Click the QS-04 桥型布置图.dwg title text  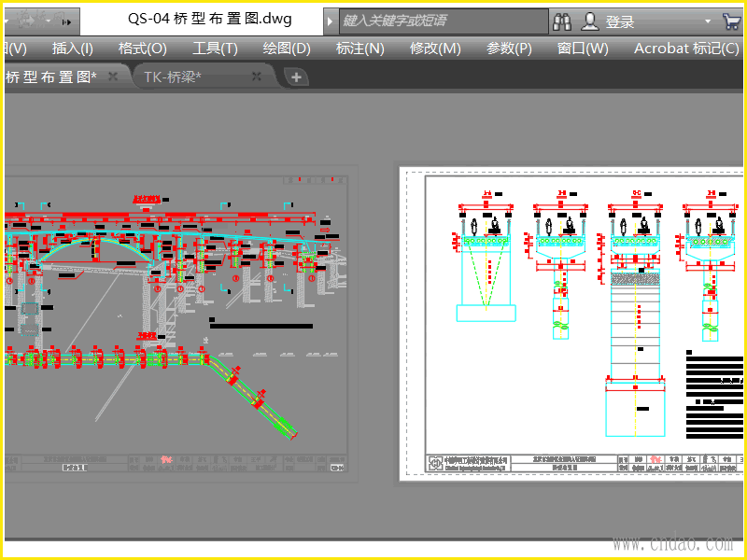pyautogui.click(x=209, y=20)
